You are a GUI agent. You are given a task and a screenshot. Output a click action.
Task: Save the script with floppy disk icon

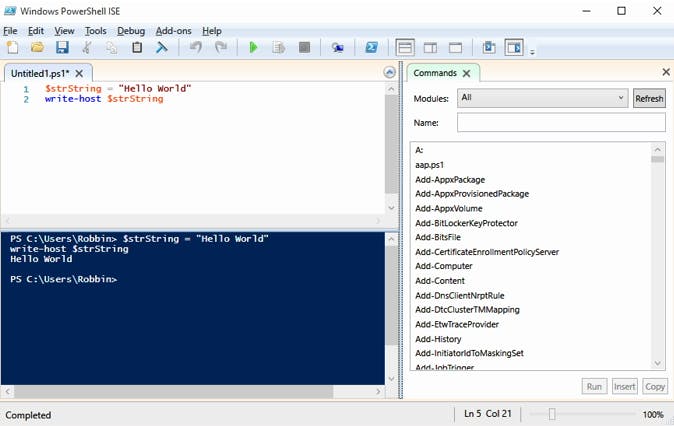click(x=62, y=47)
